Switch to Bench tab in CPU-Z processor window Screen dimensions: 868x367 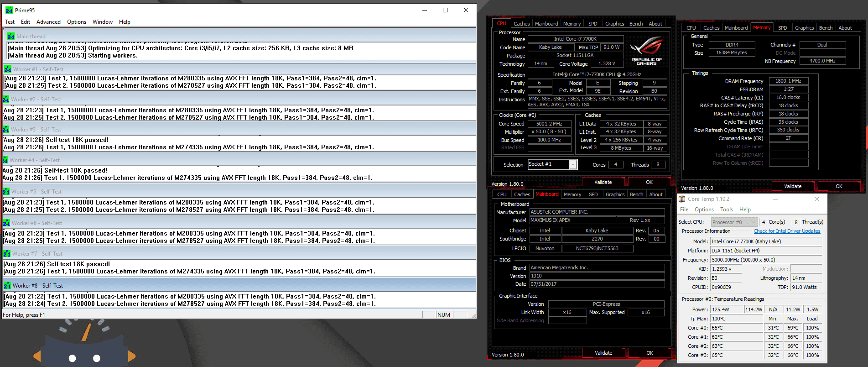(636, 24)
